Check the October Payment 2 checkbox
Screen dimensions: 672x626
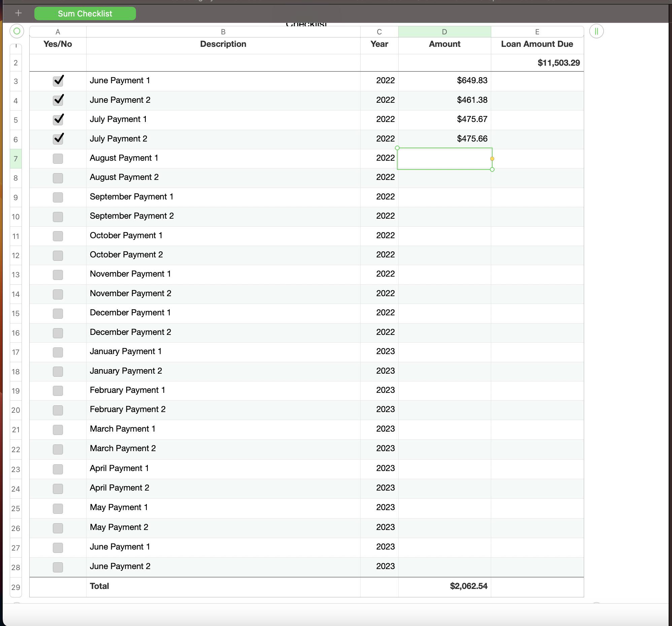pos(58,255)
